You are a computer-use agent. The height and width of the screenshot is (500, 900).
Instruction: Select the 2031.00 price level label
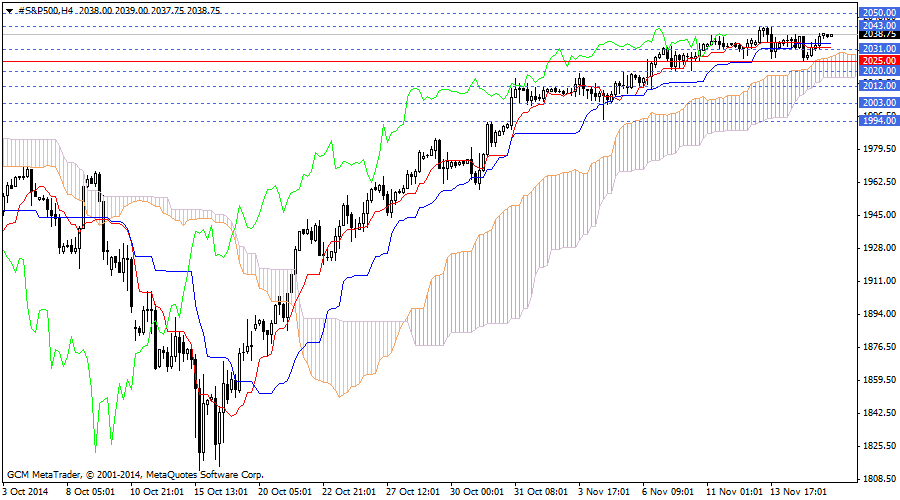[879, 49]
